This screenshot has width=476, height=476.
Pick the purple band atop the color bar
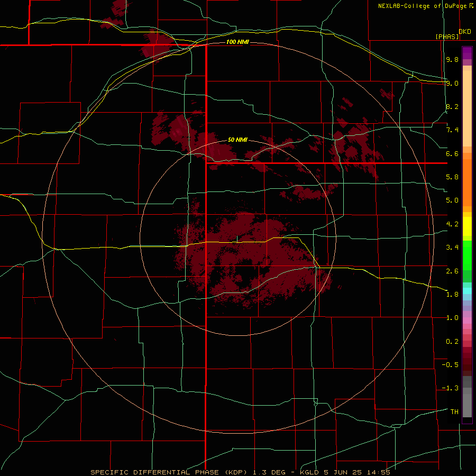(467, 53)
